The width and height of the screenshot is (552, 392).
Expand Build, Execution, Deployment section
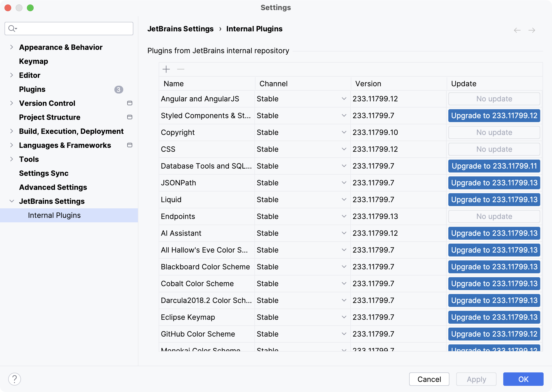tap(11, 131)
